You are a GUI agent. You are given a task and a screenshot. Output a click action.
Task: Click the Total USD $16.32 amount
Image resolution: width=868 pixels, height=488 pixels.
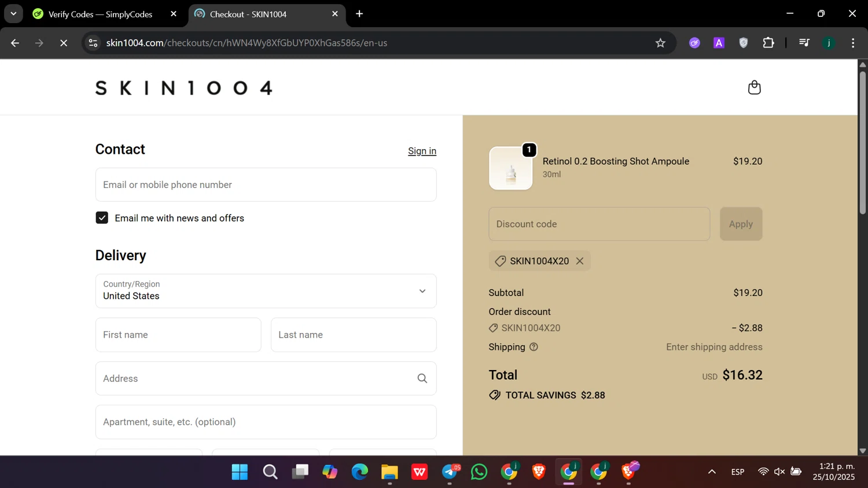coord(732,375)
